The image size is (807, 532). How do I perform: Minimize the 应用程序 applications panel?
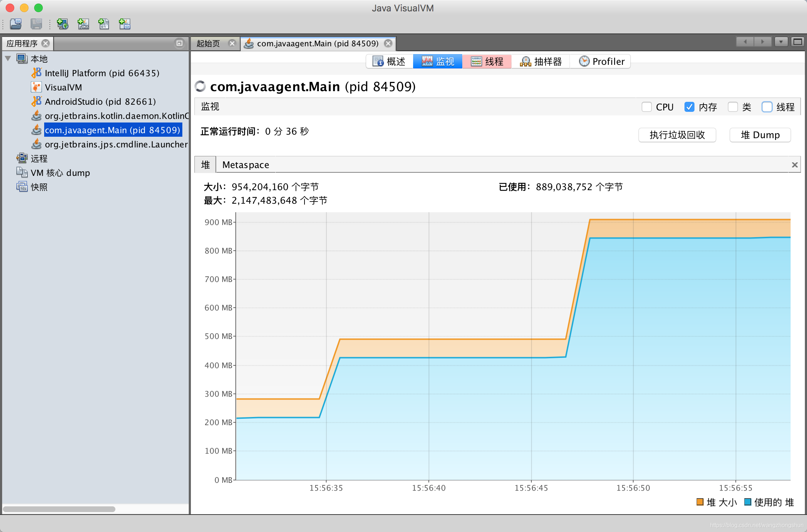coord(179,43)
